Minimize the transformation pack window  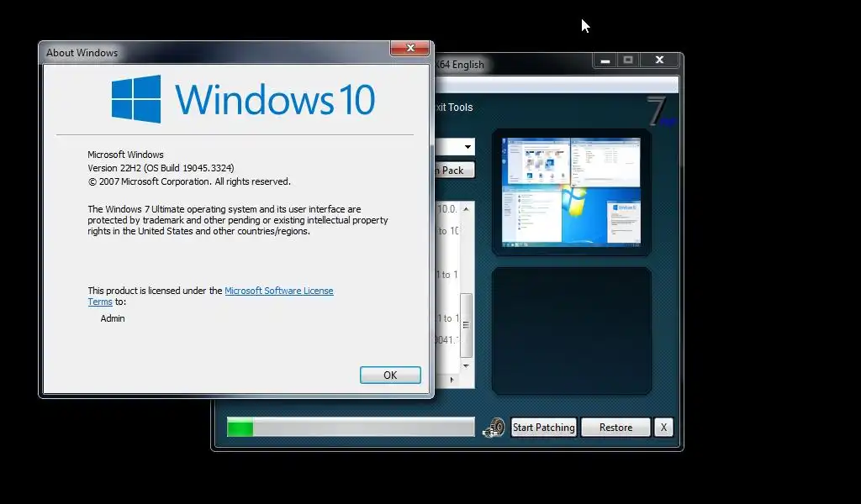tap(605, 60)
